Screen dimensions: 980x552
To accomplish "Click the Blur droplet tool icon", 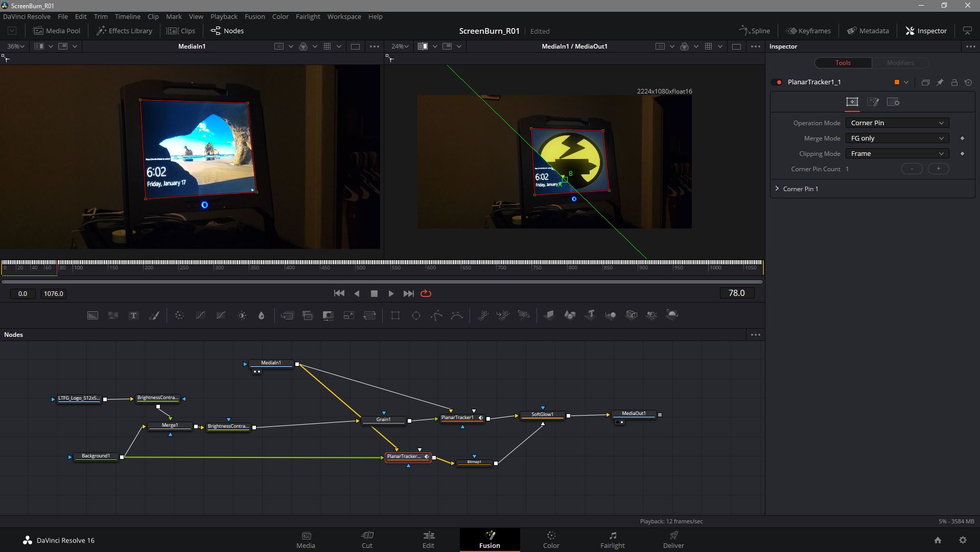I will click(x=262, y=315).
